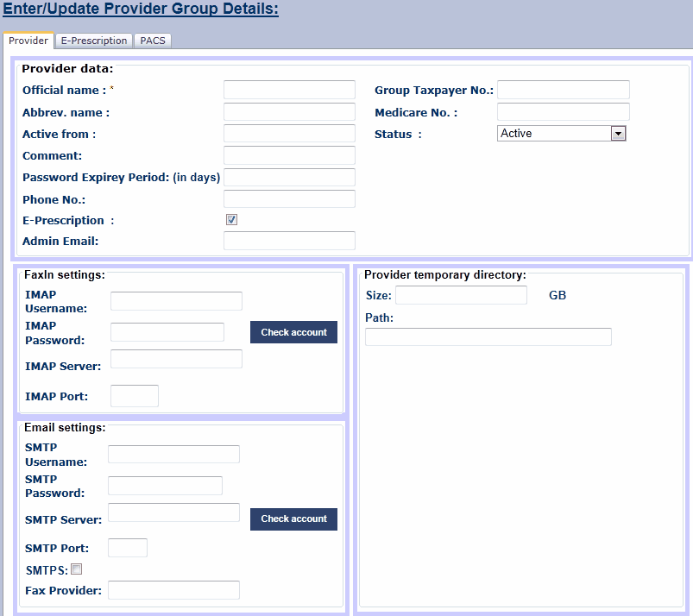Select the Provider tab
The width and height of the screenshot is (693, 616).
point(28,41)
